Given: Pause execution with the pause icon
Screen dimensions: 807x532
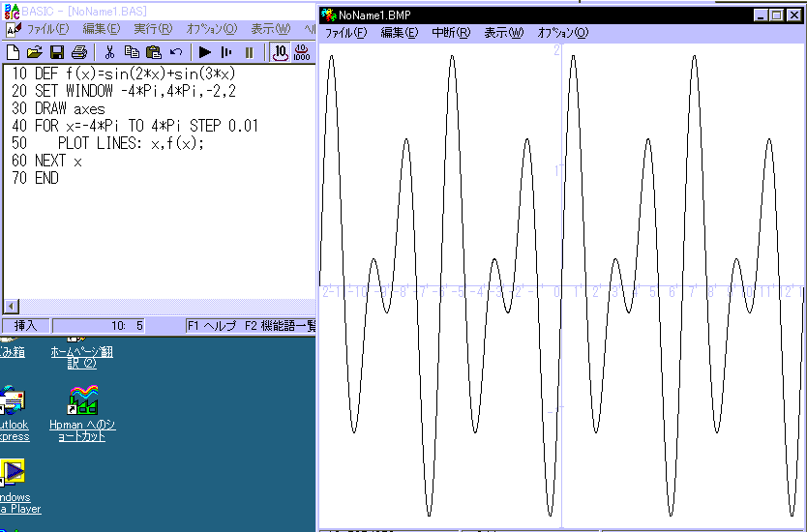Looking at the screenshot, I should coord(249,52).
